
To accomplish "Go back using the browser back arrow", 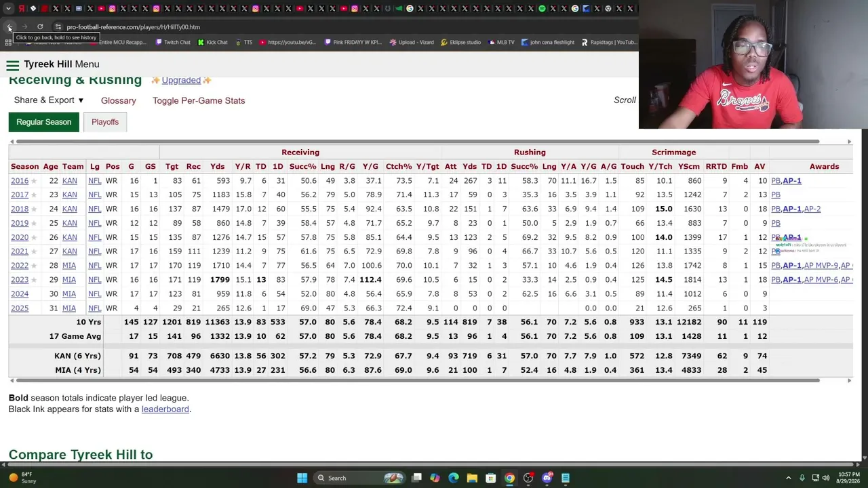I will pos(9,27).
